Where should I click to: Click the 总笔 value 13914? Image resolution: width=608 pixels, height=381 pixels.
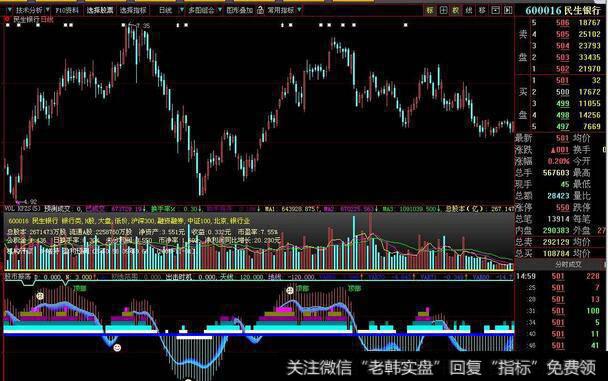pos(558,219)
